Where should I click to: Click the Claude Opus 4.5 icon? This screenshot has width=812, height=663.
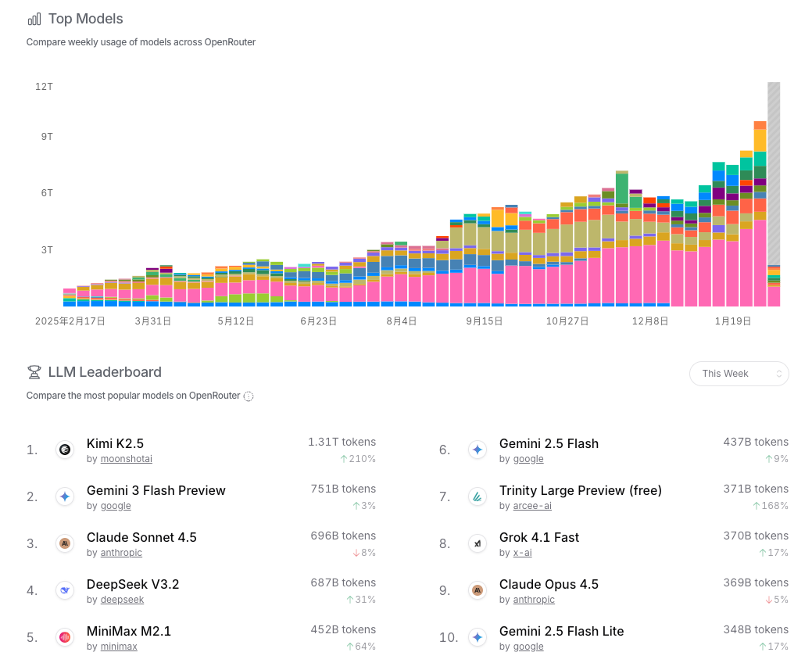tap(478, 590)
